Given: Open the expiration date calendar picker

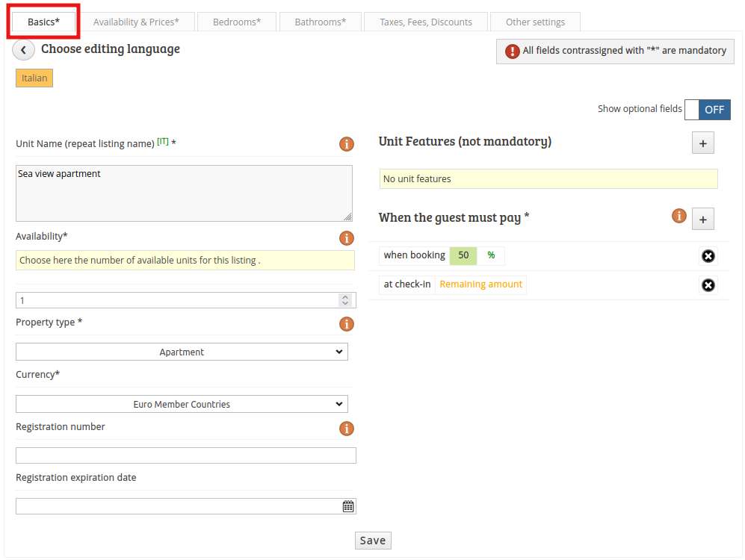Looking at the screenshot, I should coord(347,506).
